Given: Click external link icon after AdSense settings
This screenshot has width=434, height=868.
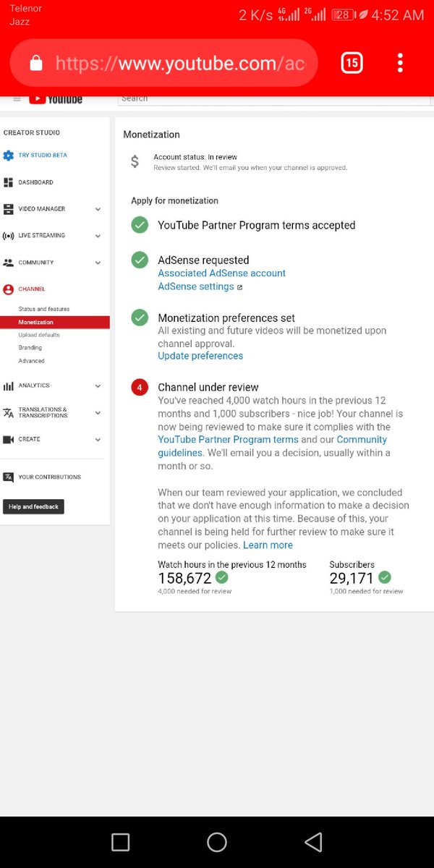Looking at the screenshot, I should [x=239, y=287].
